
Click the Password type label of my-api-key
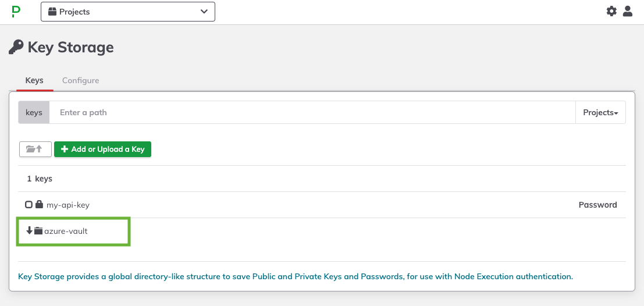(597, 205)
